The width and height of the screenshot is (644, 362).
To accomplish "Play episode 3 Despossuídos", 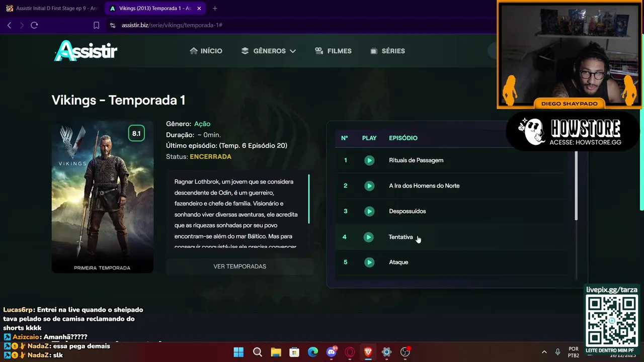I will pyautogui.click(x=369, y=211).
